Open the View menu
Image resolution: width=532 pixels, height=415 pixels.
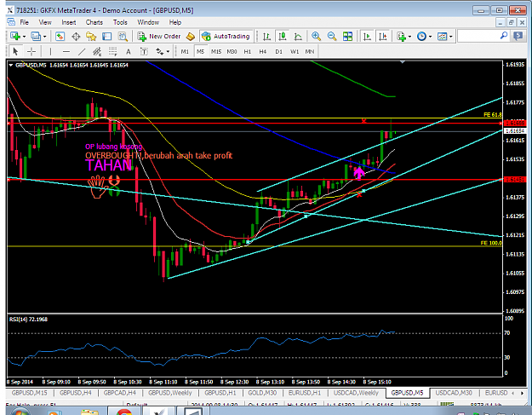click(x=45, y=22)
